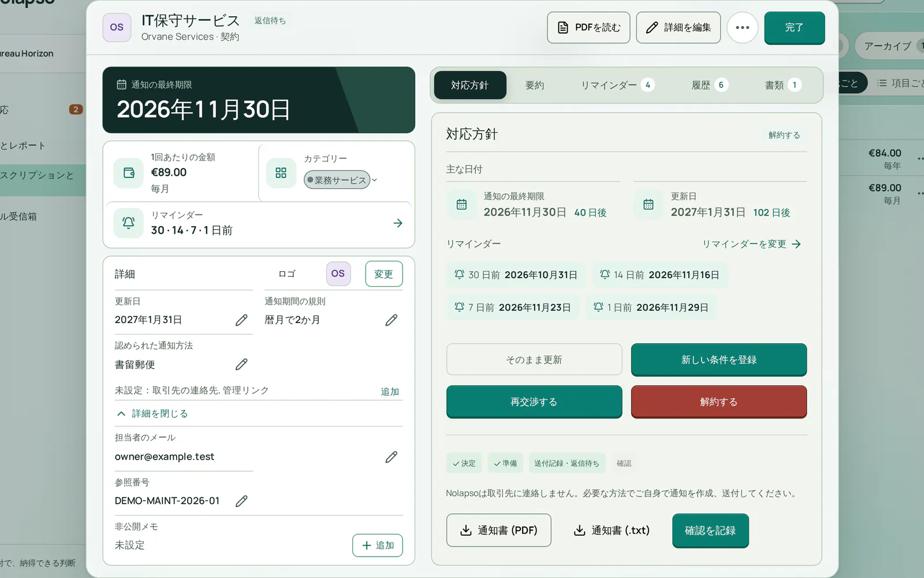This screenshot has width=924, height=578.
Task: Click the wallet icon beside 1回あたりの金額
Action: (129, 173)
